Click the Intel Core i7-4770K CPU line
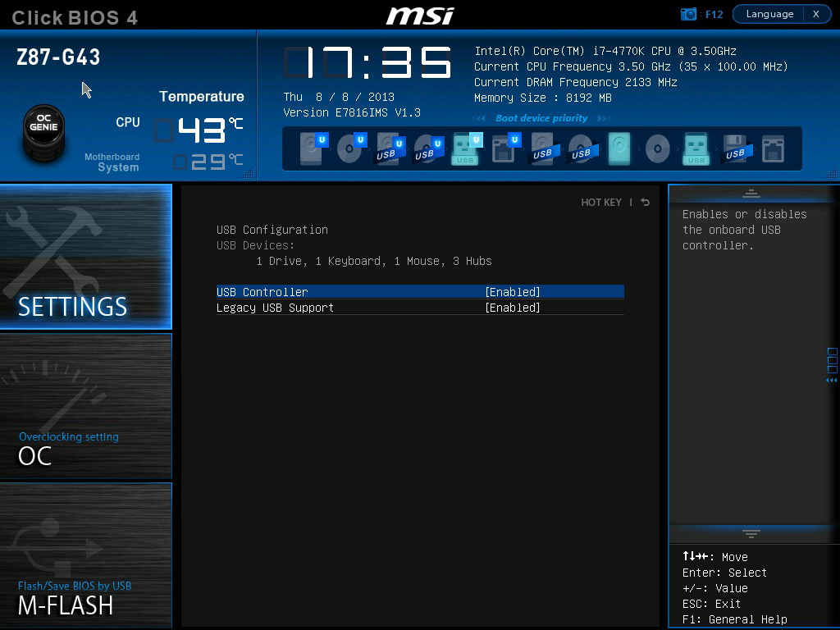 pyautogui.click(x=605, y=51)
